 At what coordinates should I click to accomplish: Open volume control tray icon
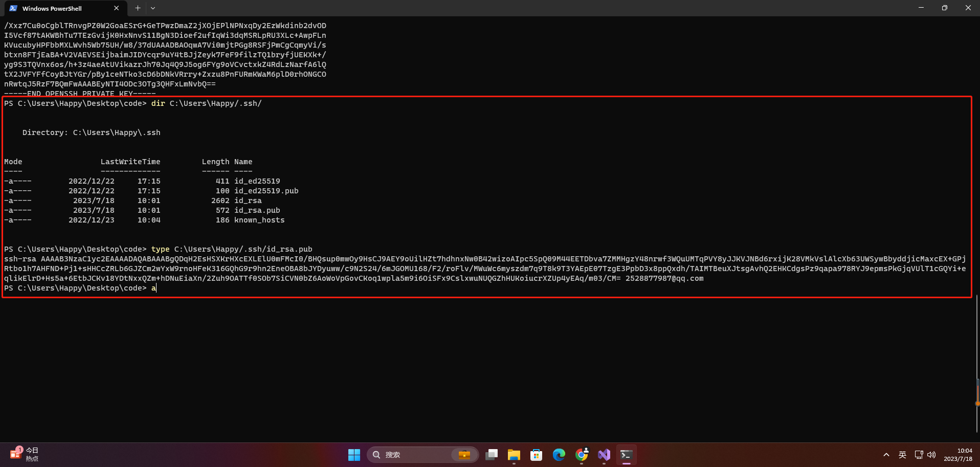point(931,455)
